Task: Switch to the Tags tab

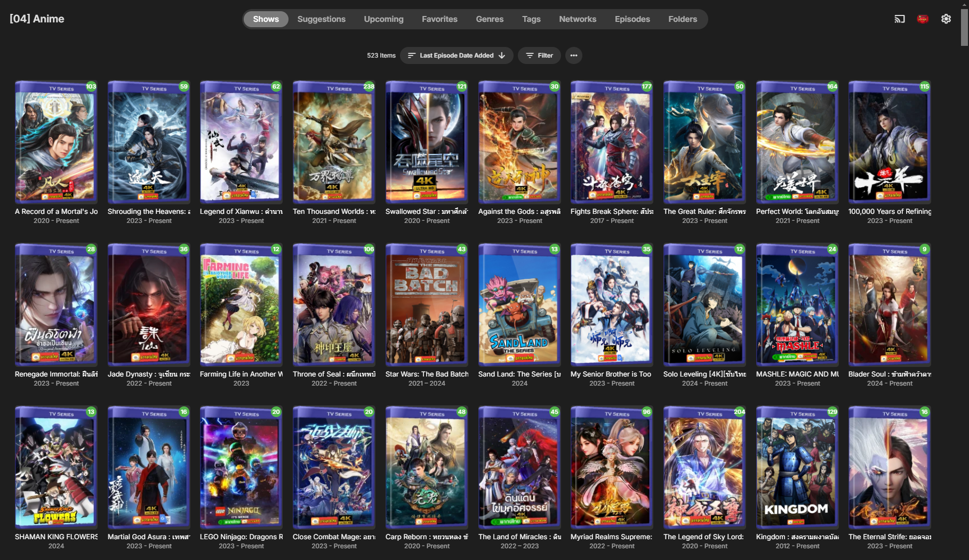Action: tap(531, 19)
